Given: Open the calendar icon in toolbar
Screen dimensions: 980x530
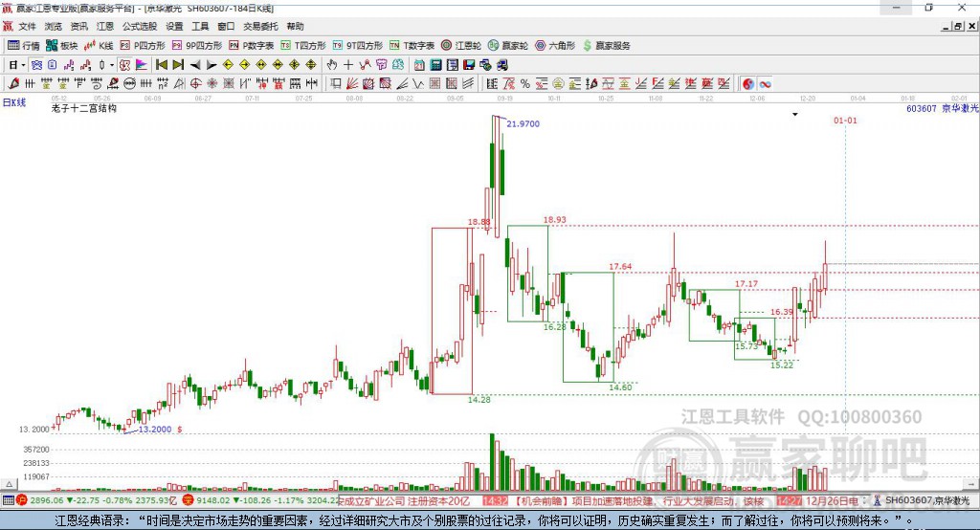Looking at the screenshot, I should tap(419, 65).
